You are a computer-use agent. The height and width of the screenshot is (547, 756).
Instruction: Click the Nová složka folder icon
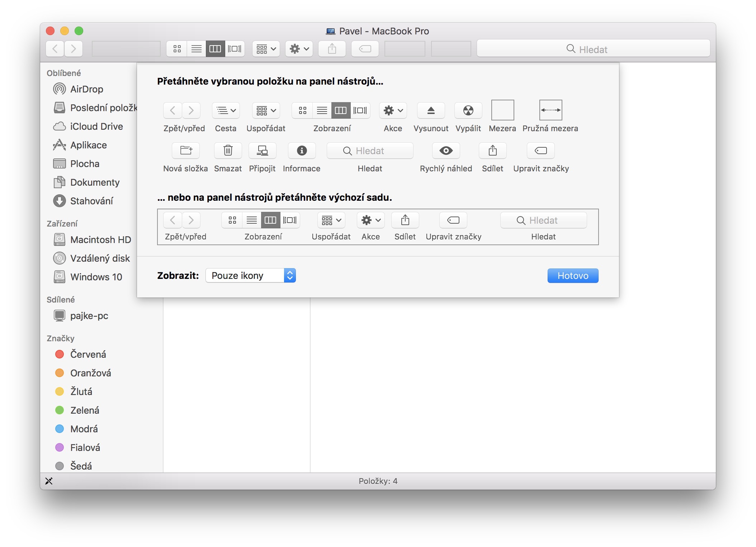click(186, 151)
